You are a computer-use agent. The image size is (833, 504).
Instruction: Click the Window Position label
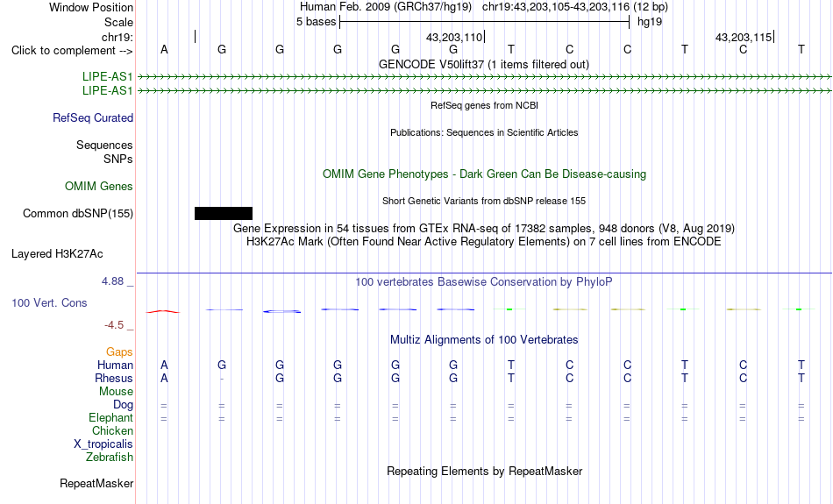click(x=91, y=7)
